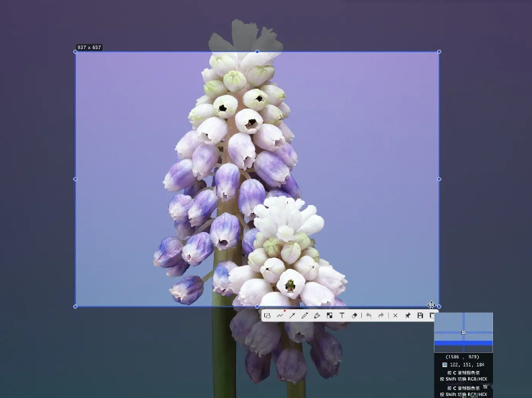Cancel the screenshot with X icon
532x398 pixels.
[395, 315]
